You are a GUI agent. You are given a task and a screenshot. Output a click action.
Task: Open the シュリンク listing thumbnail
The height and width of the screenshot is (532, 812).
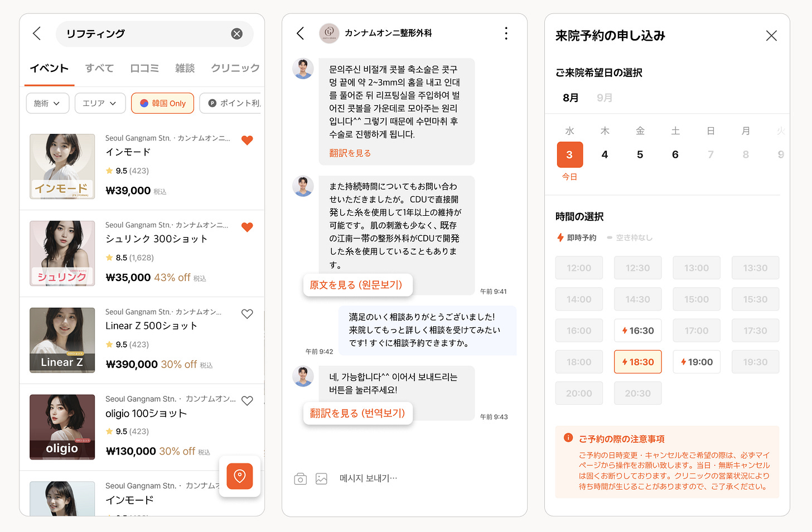[62, 253]
